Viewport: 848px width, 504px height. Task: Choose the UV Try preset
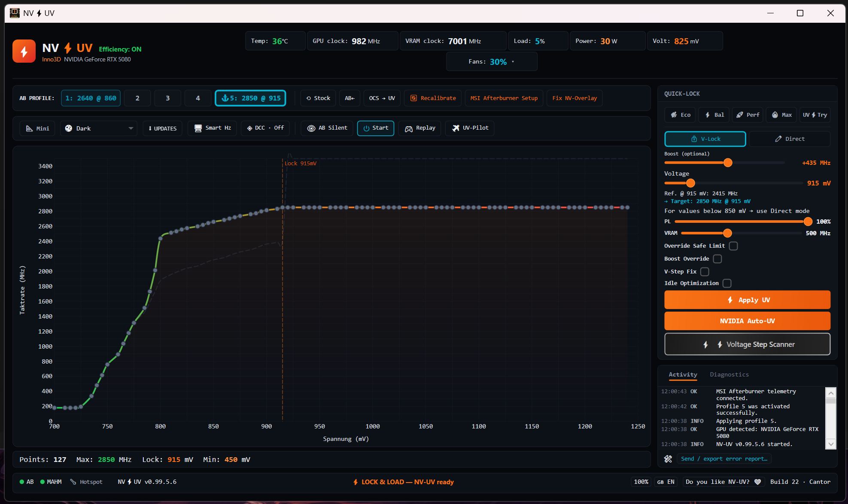point(815,115)
